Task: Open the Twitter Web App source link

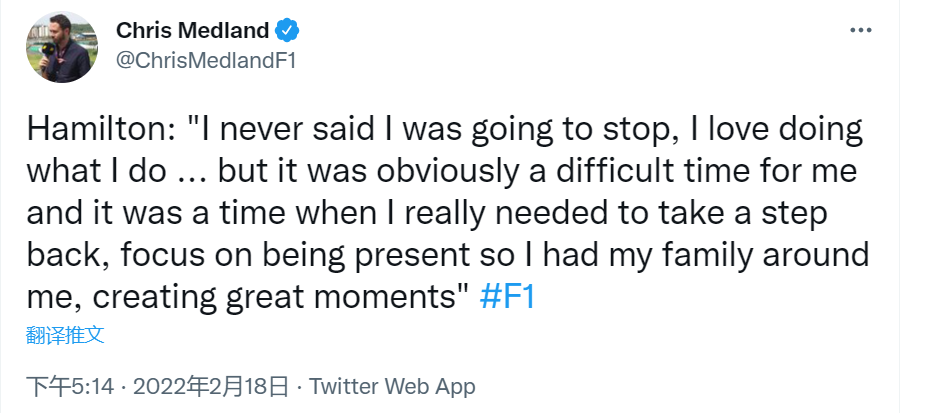Action: pyautogui.click(x=392, y=386)
